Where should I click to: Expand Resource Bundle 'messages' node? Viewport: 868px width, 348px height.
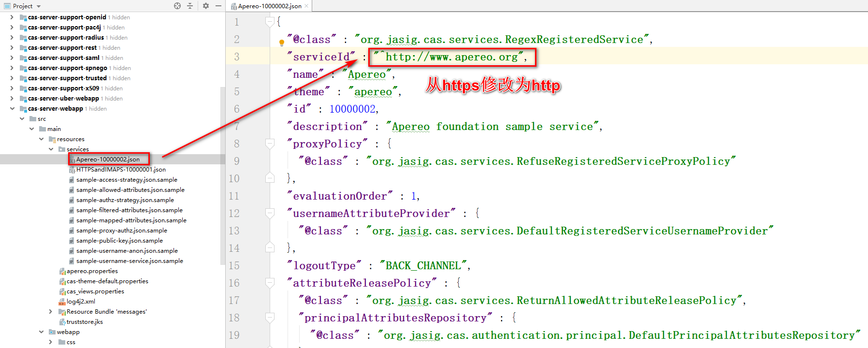pyautogui.click(x=51, y=312)
